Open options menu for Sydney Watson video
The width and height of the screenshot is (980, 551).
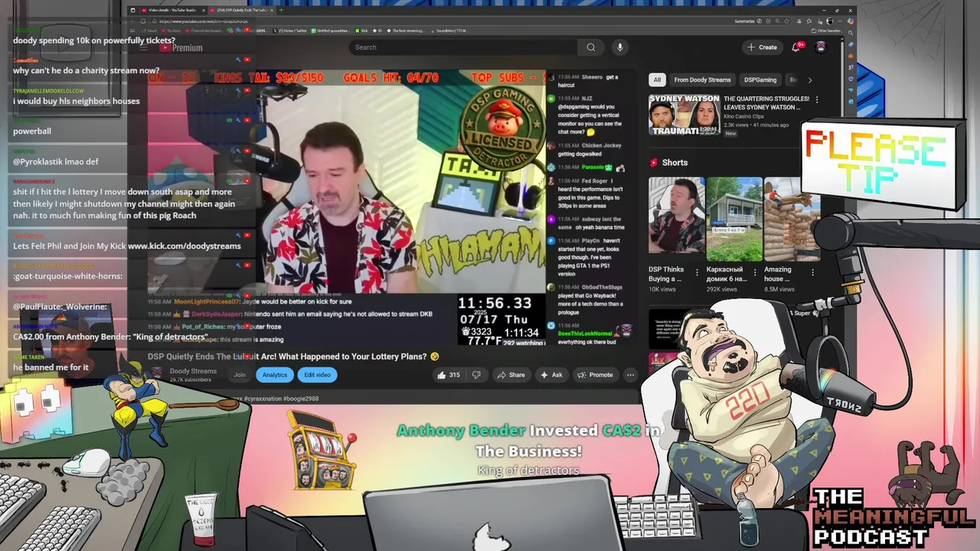click(x=817, y=99)
